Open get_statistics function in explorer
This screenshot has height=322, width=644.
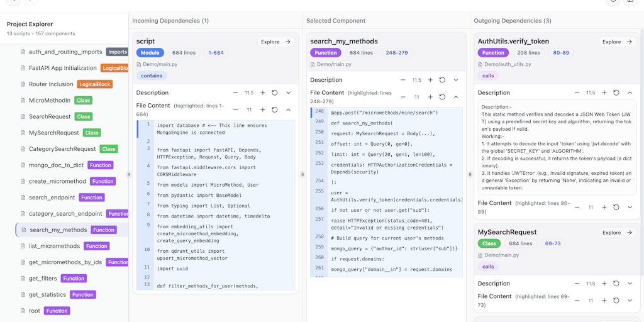[48, 294]
